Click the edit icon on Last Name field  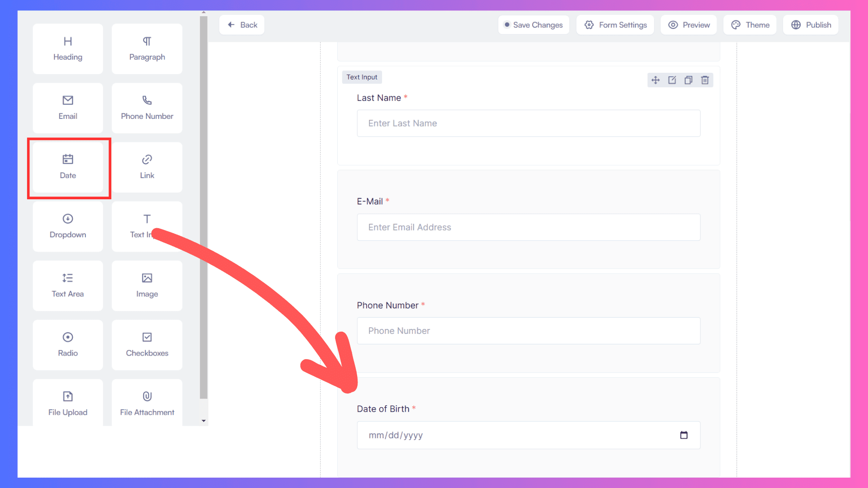[672, 80]
